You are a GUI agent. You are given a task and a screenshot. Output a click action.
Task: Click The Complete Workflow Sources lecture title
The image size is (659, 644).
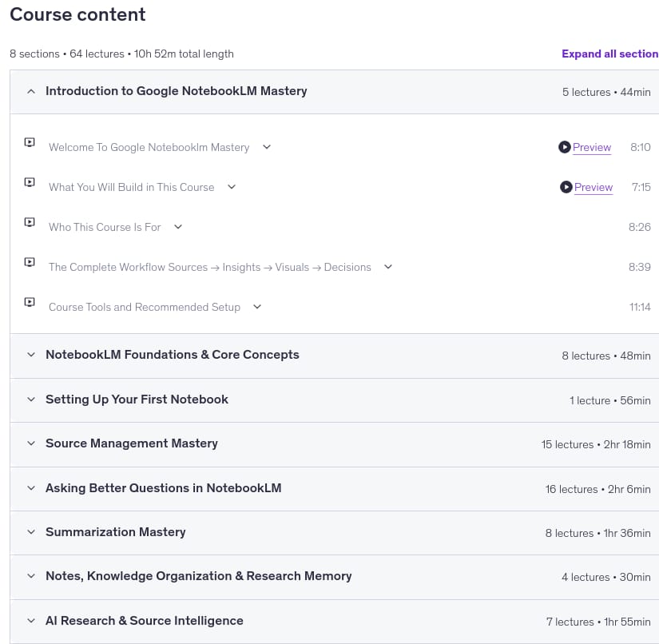pyautogui.click(x=210, y=268)
